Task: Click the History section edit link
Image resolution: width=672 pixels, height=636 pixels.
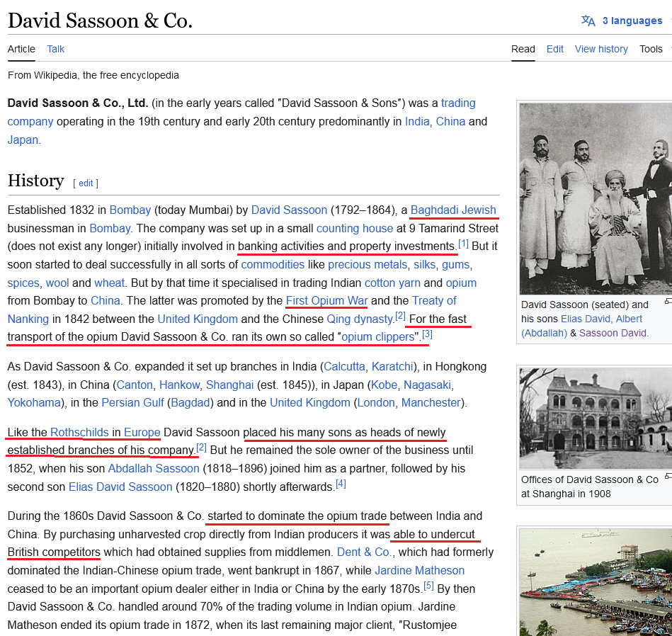Action: (86, 183)
